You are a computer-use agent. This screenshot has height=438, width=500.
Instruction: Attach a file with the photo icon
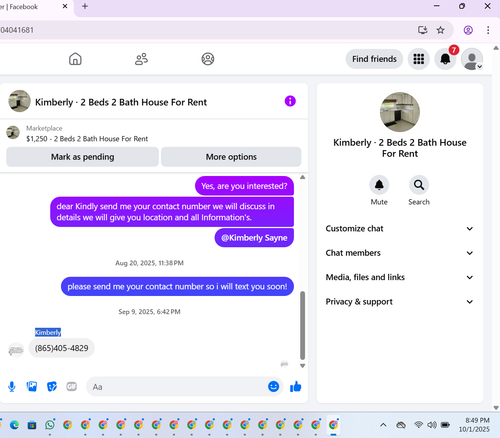pyautogui.click(x=32, y=386)
